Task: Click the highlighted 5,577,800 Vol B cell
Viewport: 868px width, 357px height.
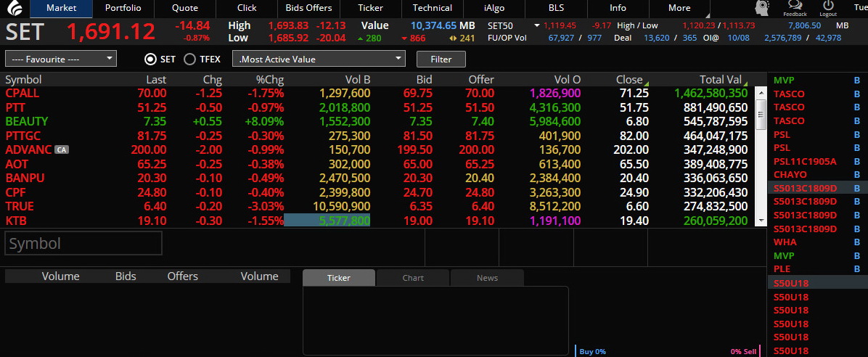Action: click(x=327, y=221)
